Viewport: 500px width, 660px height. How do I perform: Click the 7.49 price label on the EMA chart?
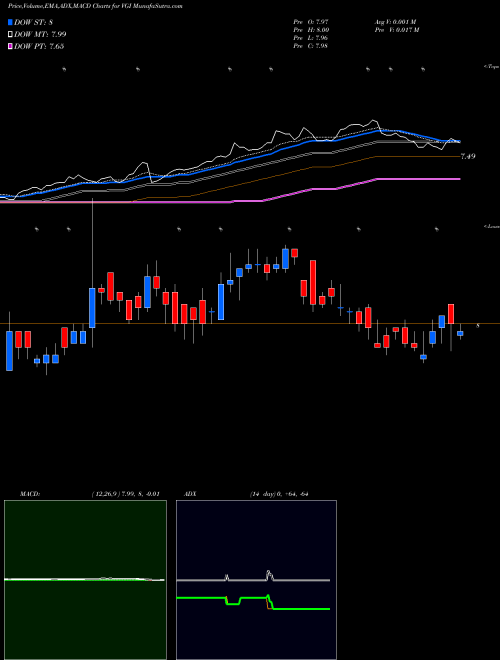468,156
